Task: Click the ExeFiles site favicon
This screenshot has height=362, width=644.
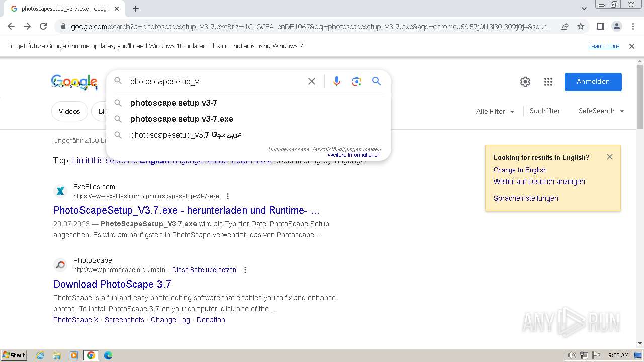Action: 60,191
